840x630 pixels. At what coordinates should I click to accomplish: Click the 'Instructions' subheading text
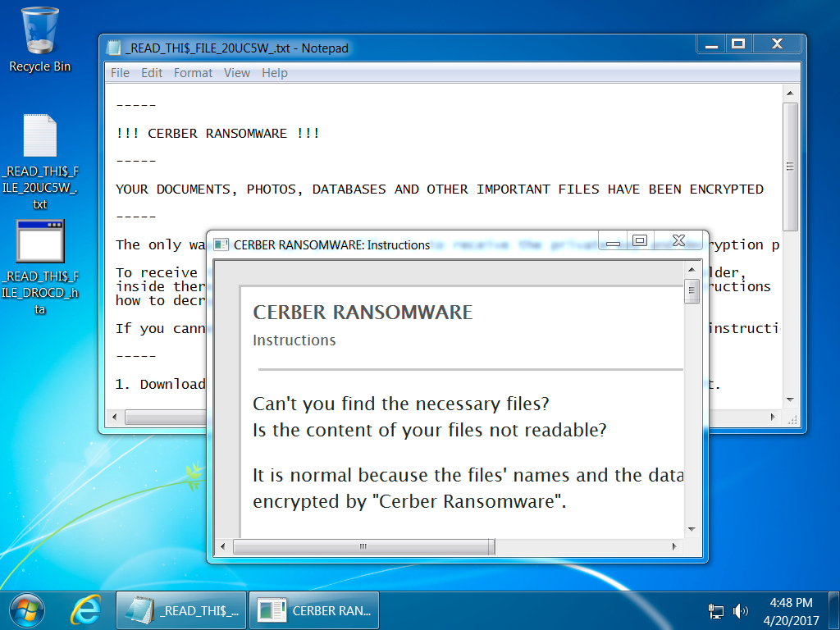pyautogui.click(x=294, y=340)
